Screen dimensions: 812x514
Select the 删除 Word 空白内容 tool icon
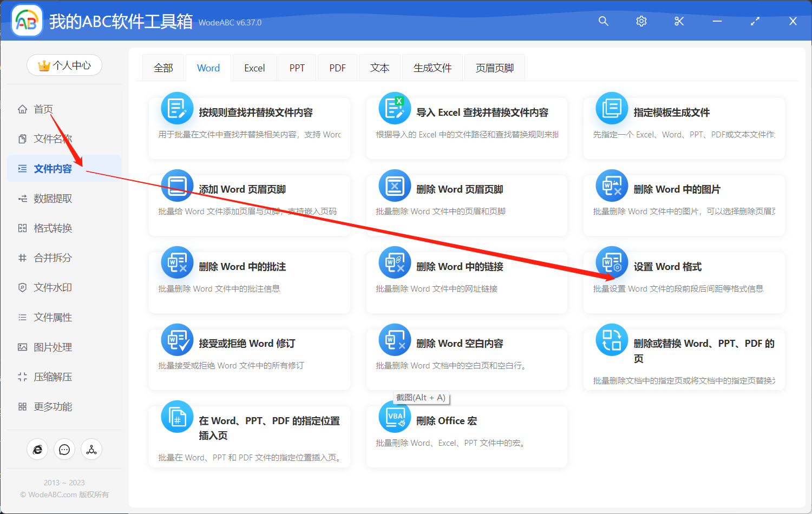(x=395, y=339)
